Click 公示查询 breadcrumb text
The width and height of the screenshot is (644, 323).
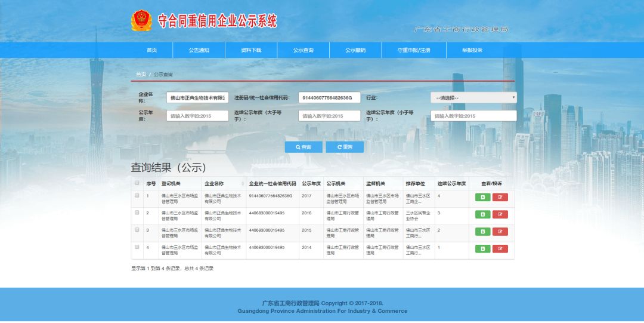point(163,75)
